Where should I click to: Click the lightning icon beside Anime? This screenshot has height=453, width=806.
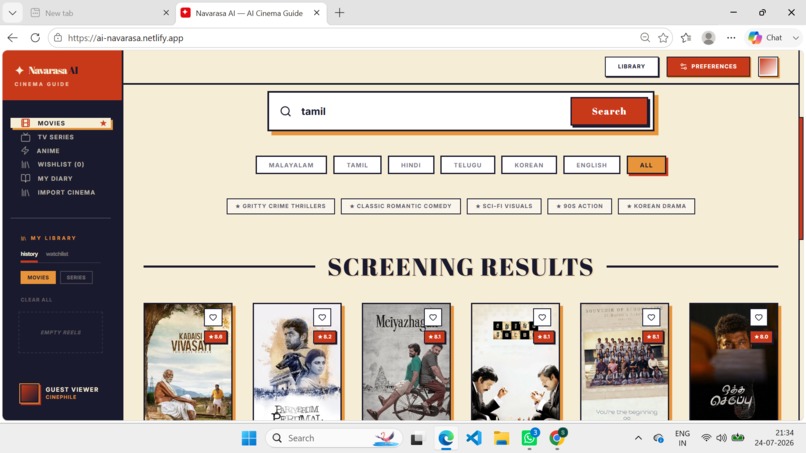(x=25, y=151)
